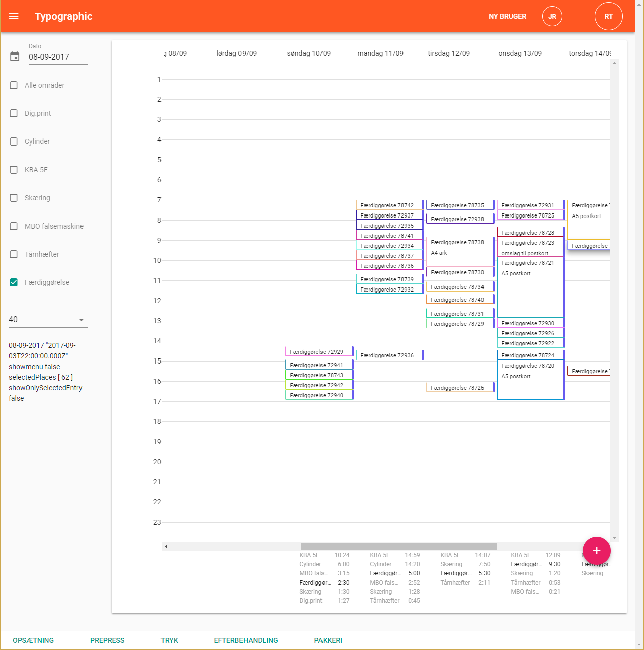Click the RT user avatar
The image size is (644, 650).
pos(608,16)
